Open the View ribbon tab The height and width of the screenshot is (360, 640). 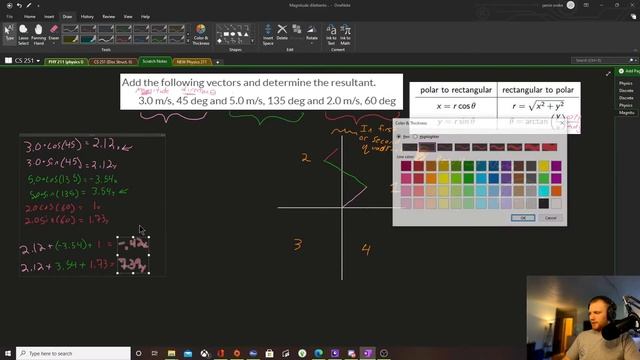pos(128,17)
